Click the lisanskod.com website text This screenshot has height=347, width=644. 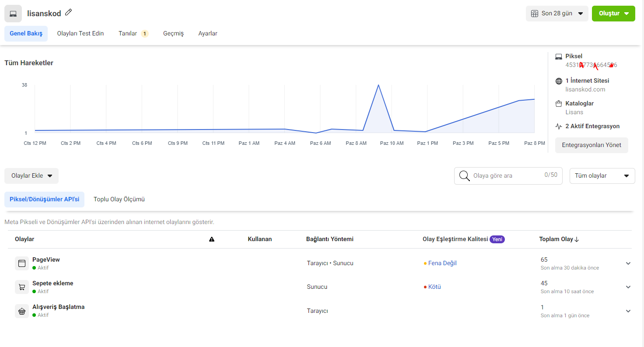(585, 90)
